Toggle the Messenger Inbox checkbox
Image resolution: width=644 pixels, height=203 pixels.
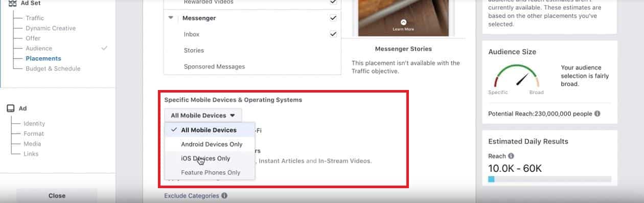(333, 34)
